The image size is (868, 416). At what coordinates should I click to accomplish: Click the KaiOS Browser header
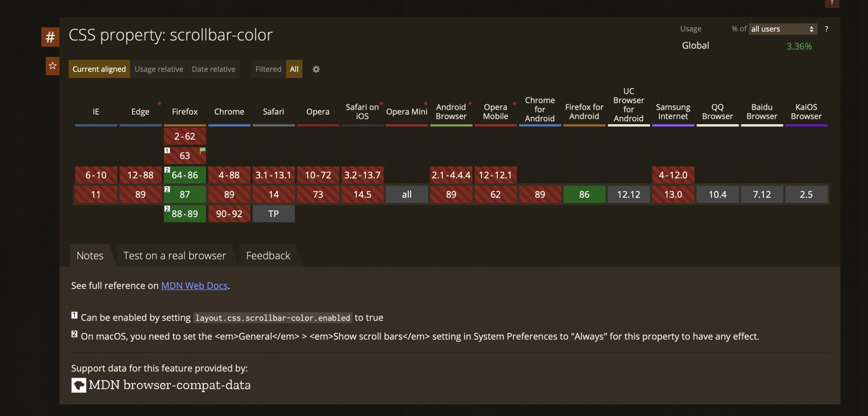[x=806, y=112]
